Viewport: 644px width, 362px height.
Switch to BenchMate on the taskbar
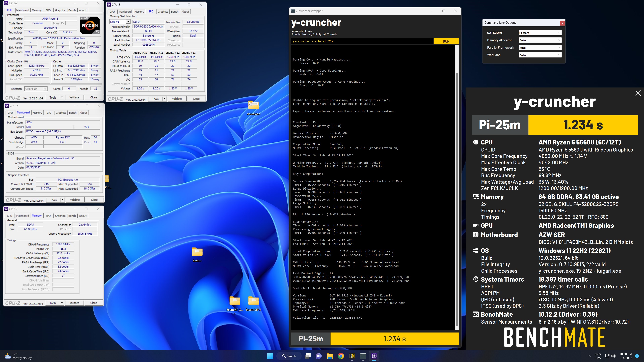click(352, 356)
